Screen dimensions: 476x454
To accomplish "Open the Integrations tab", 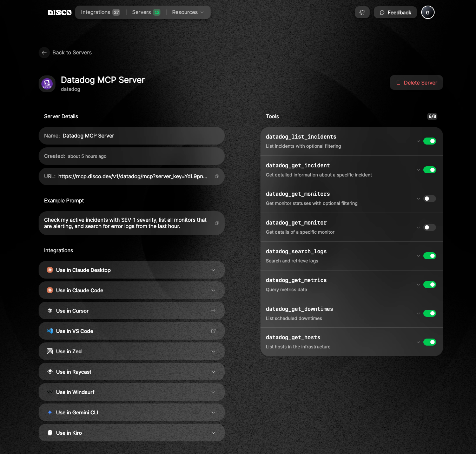I will (x=100, y=12).
